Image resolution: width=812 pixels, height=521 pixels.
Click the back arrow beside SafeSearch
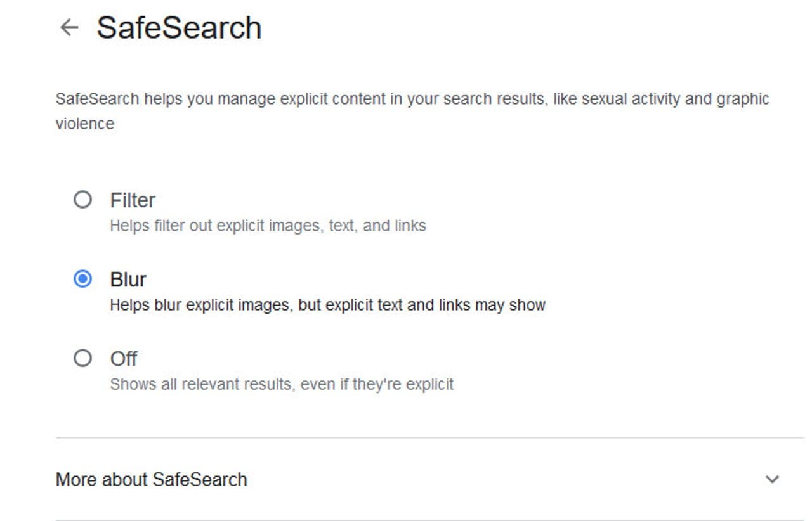click(69, 27)
